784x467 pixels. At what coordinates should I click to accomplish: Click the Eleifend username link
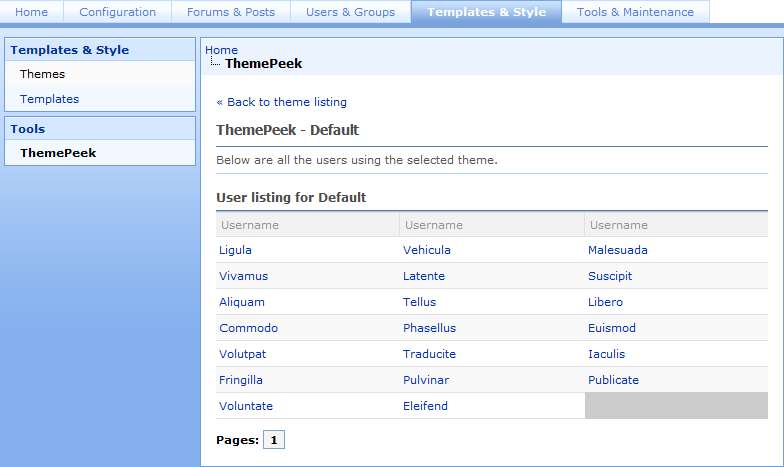[425, 406]
